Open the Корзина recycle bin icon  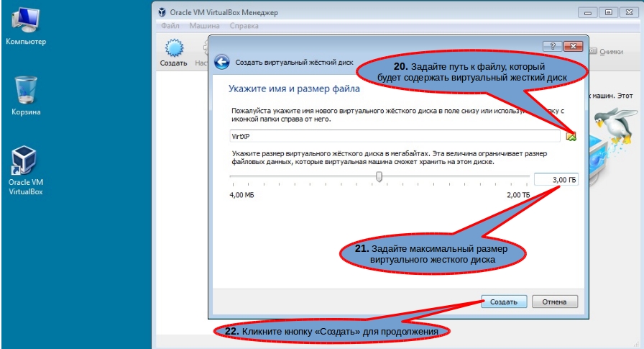25,96
